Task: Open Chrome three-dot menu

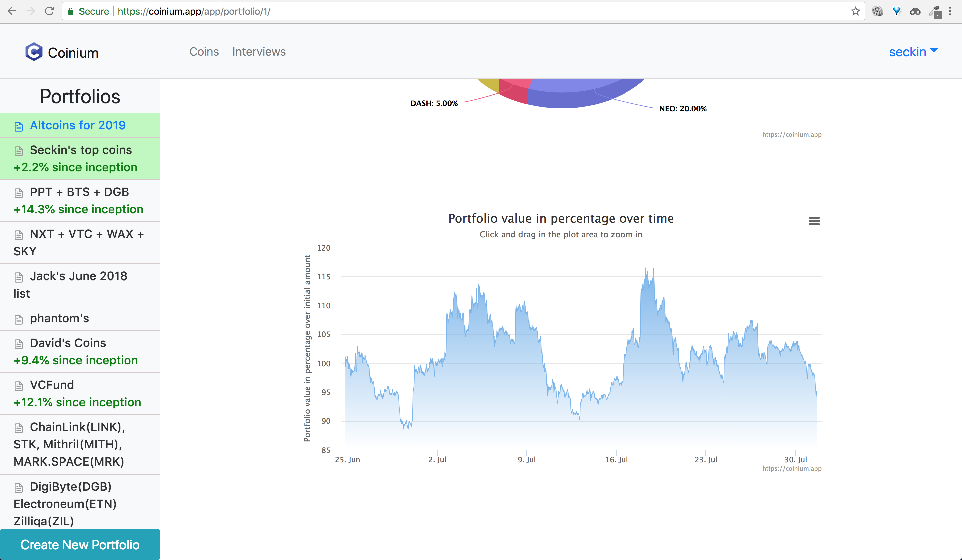Action: [x=950, y=11]
